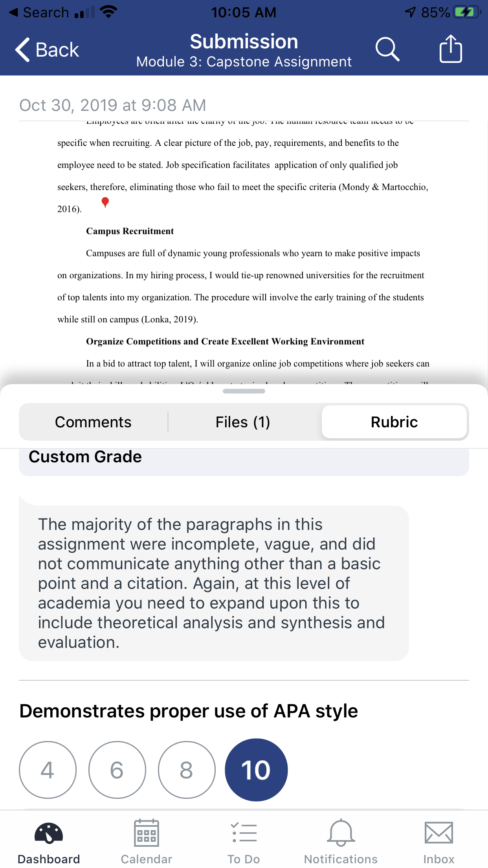Open the Inbox envelope icon
Image resolution: width=488 pixels, height=868 pixels.
click(439, 833)
